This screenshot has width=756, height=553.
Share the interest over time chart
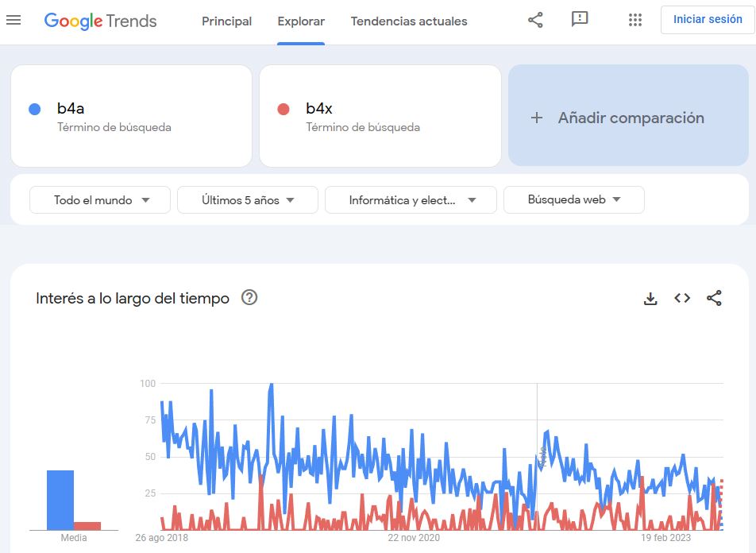(x=714, y=299)
